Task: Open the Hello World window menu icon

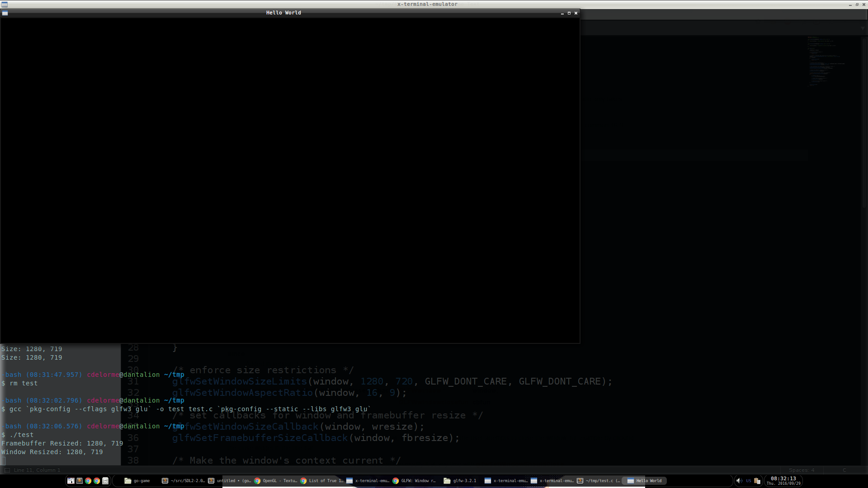Action: 5,13
